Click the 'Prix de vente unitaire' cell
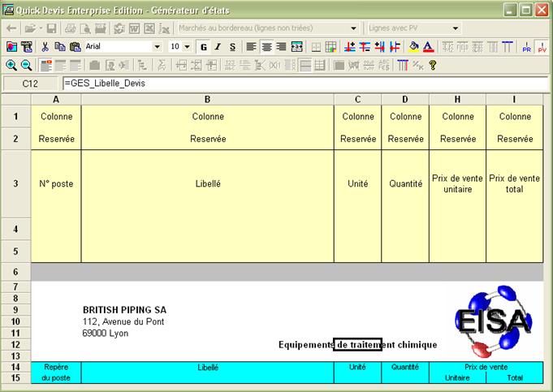 (457, 183)
